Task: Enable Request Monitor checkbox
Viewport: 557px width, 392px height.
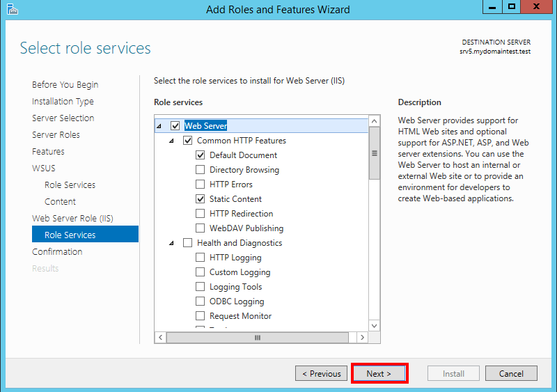Action: (201, 315)
